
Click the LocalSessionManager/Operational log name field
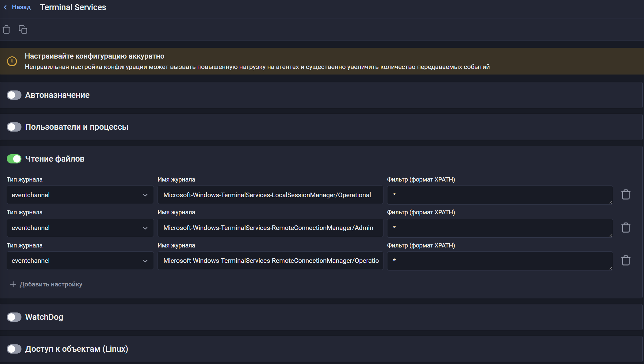(270, 195)
